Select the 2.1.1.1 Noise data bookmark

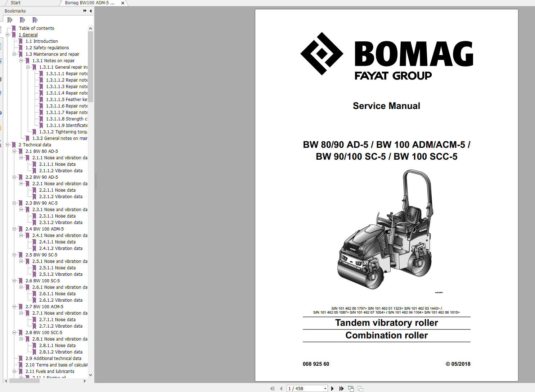57,164
